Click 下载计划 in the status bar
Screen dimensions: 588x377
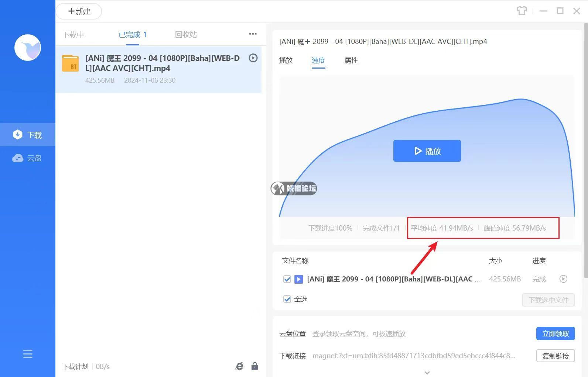pyautogui.click(x=75, y=367)
